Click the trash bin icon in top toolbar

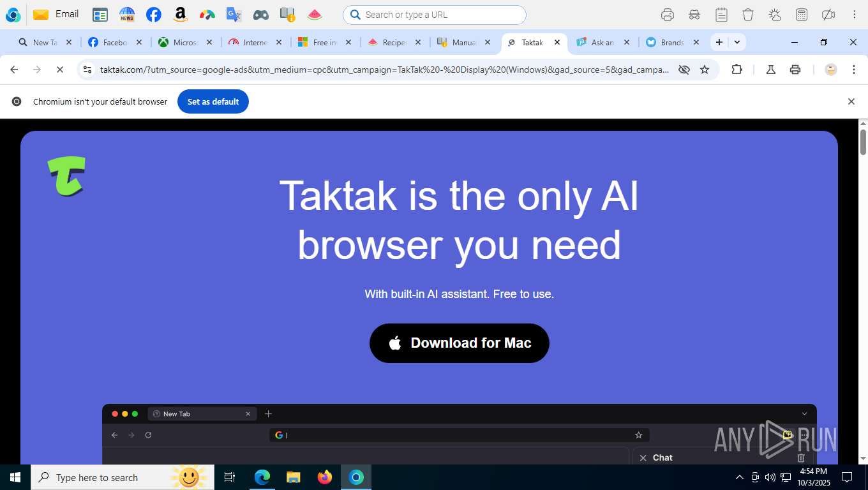(x=748, y=15)
